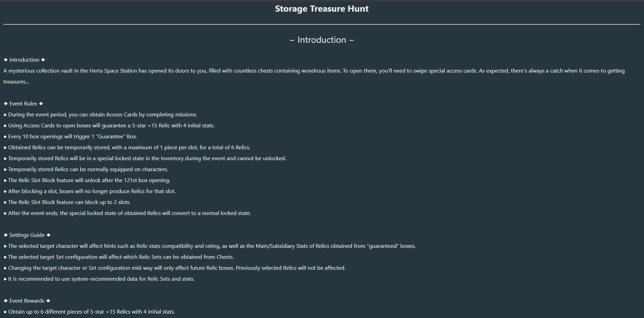Click the Event Rules heading text
The width and height of the screenshot is (644, 318).
[23, 104]
